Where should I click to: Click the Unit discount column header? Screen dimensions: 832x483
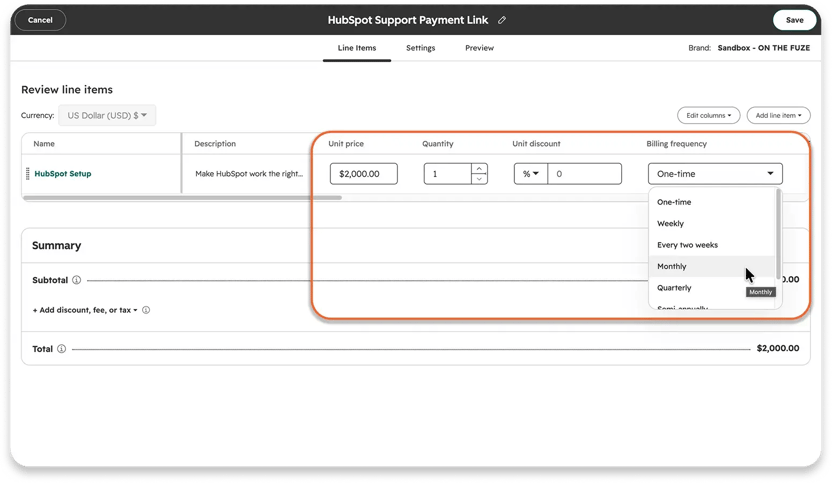pos(536,144)
